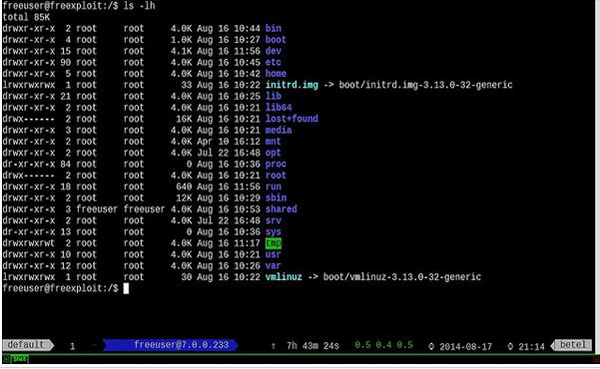Click the home directory name
The image size is (600, 369).
276,73
